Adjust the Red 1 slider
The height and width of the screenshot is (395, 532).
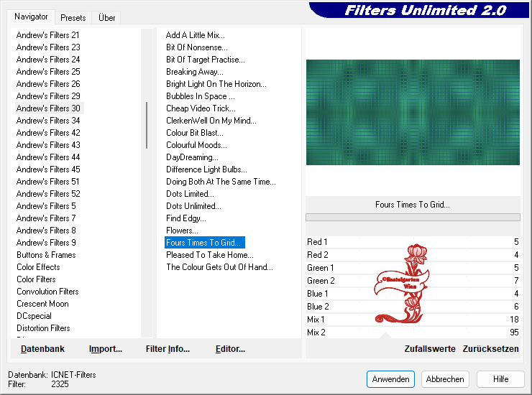pos(413,242)
